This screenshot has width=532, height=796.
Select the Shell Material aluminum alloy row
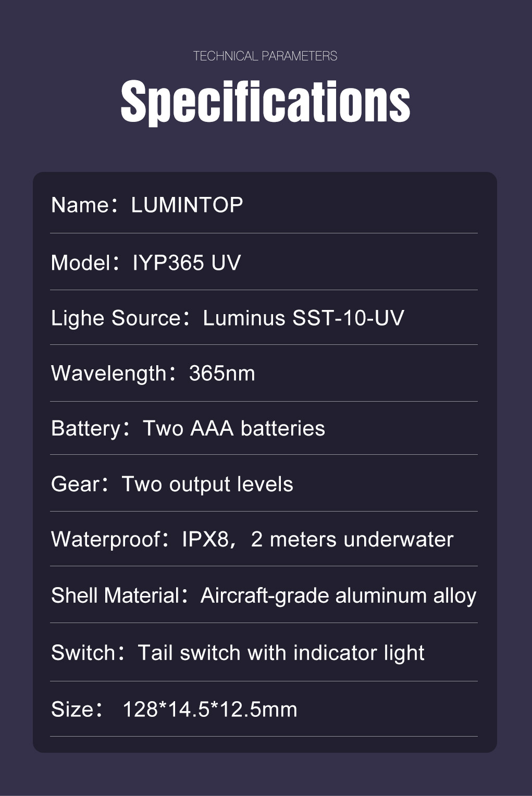coord(264,595)
